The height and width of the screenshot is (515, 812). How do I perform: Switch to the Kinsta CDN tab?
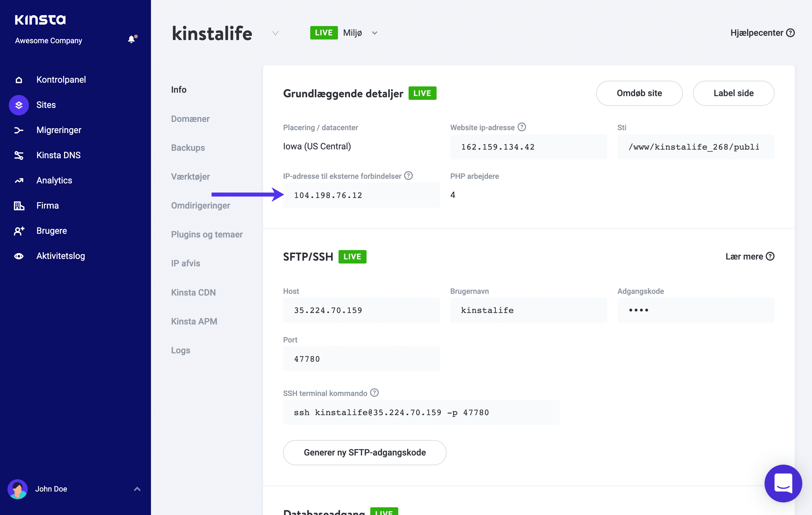click(193, 293)
